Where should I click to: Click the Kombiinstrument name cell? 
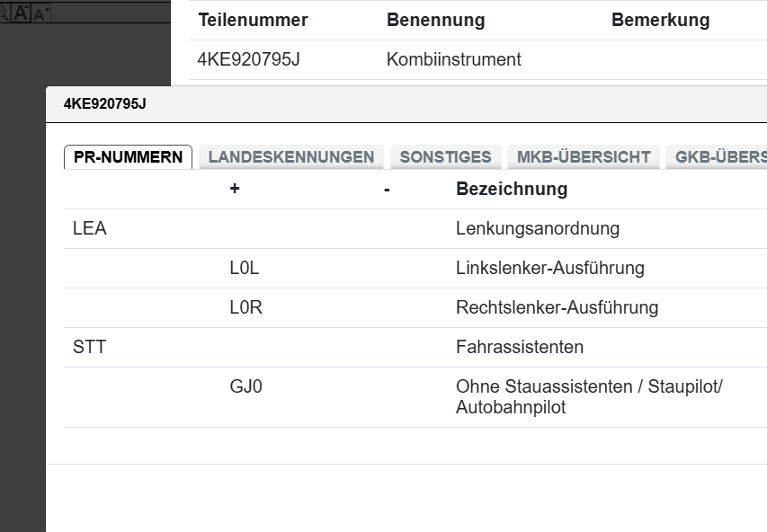(x=453, y=60)
